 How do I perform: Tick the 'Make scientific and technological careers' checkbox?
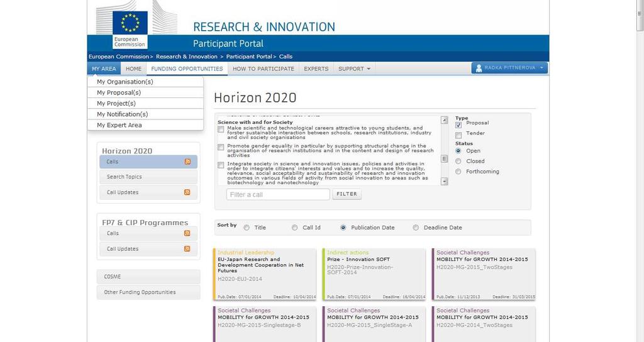coord(221,130)
